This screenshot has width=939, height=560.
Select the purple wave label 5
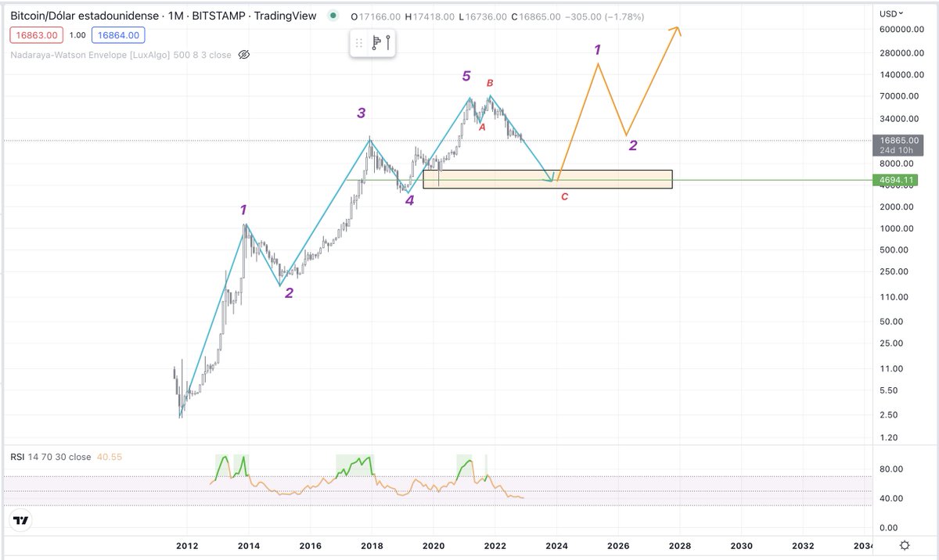[466, 76]
